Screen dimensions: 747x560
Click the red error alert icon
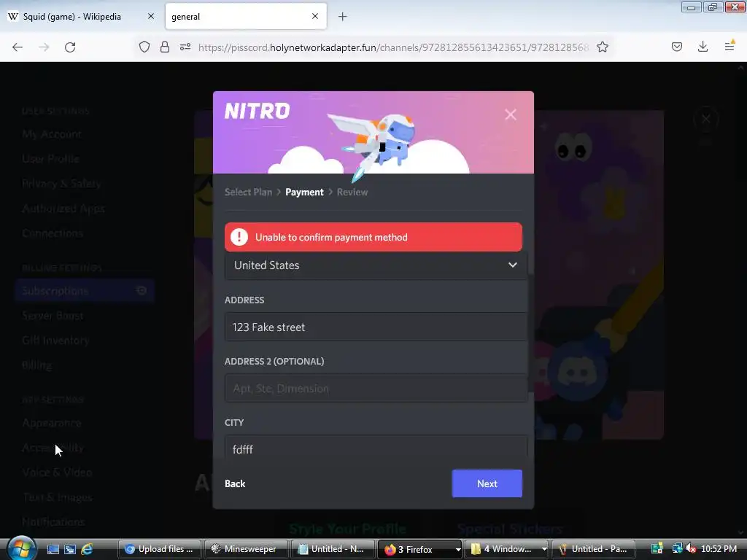239,237
